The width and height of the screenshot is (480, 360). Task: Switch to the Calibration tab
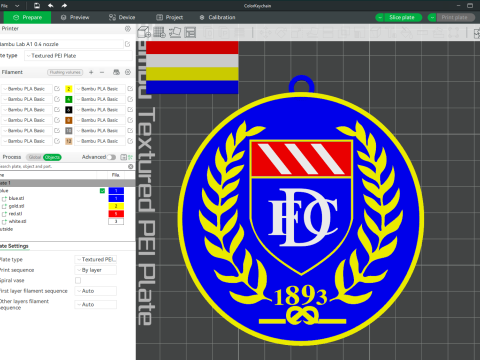217,17
